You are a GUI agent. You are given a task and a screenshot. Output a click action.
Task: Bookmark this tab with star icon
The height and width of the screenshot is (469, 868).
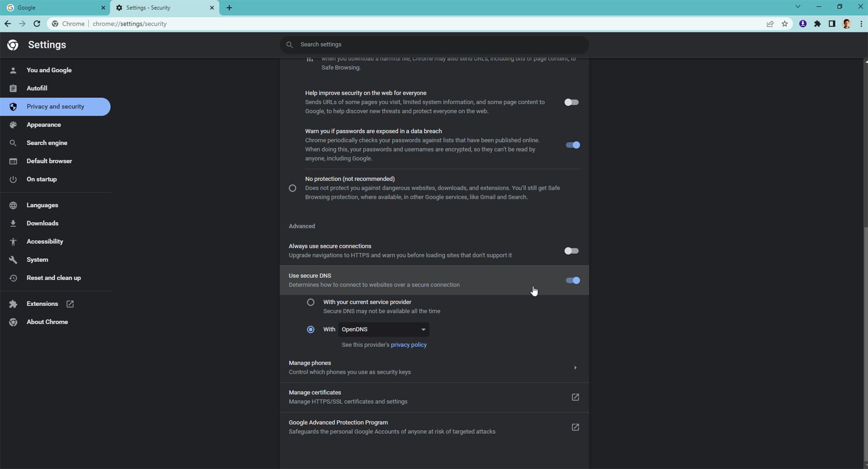coord(785,24)
